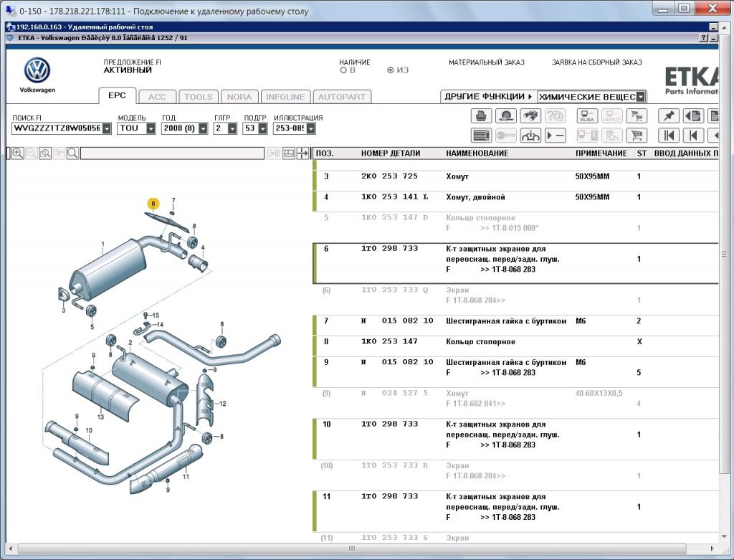Open the ГЛГР dropdown showing 2
This screenshot has height=560, width=734.
pos(232,128)
